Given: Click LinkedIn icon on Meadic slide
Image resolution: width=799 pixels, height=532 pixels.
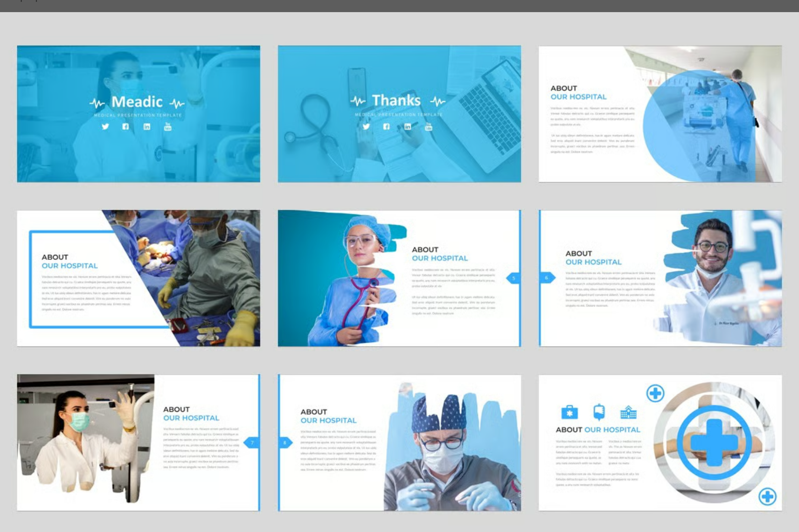Looking at the screenshot, I should [x=147, y=126].
